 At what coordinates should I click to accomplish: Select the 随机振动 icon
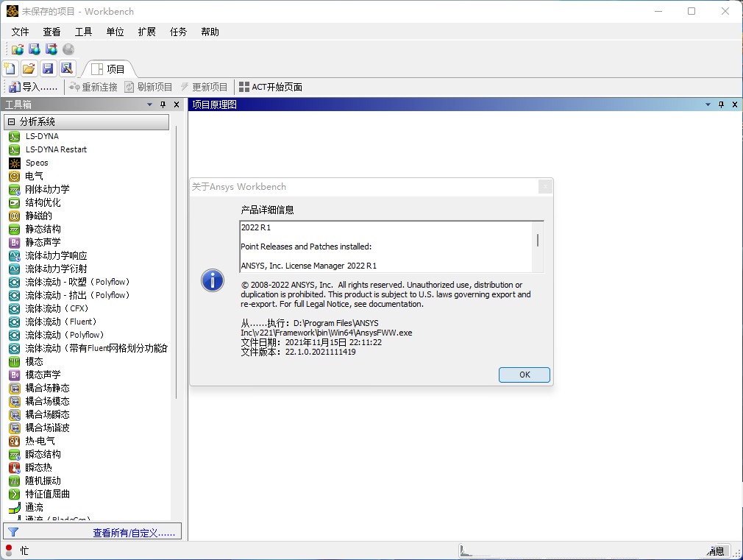click(14, 481)
